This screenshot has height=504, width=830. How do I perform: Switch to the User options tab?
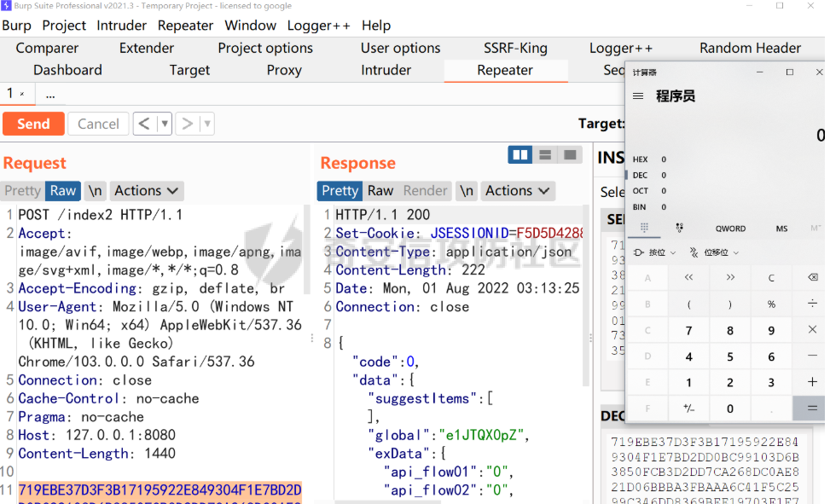coord(400,48)
